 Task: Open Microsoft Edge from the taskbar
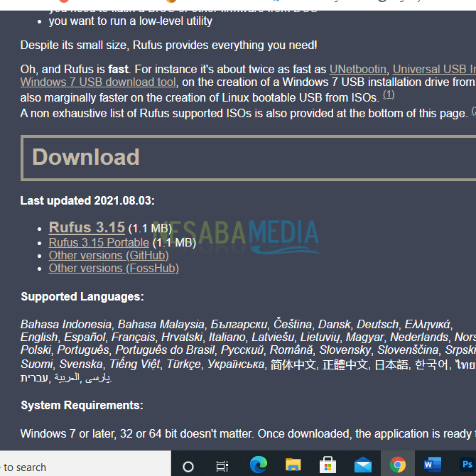(259, 465)
